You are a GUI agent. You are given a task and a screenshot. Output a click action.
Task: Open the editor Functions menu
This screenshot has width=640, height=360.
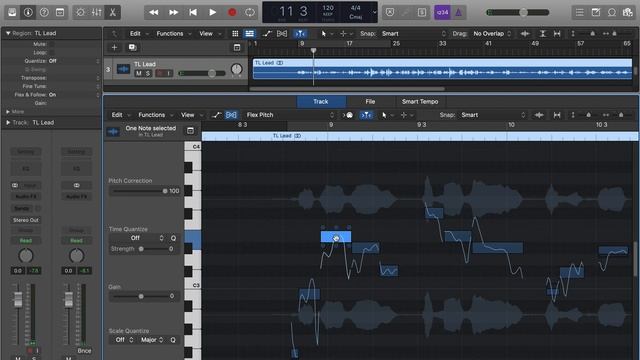(x=155, y=115)
